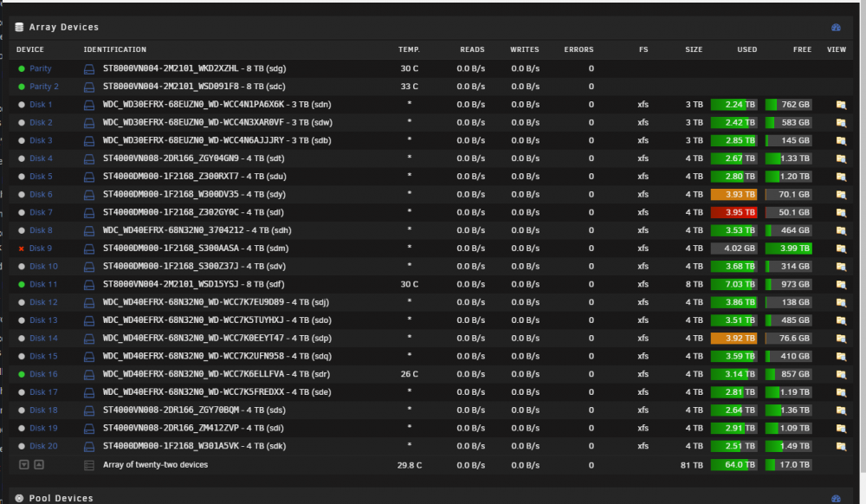The height and width of the screenshot is (504, 866).
Task: Browse Disk 12 contents folder icon
Action: pos(841,302)
